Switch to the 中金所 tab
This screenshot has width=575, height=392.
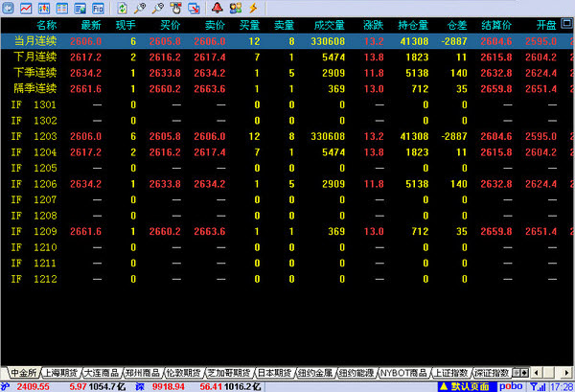[23, 373]
